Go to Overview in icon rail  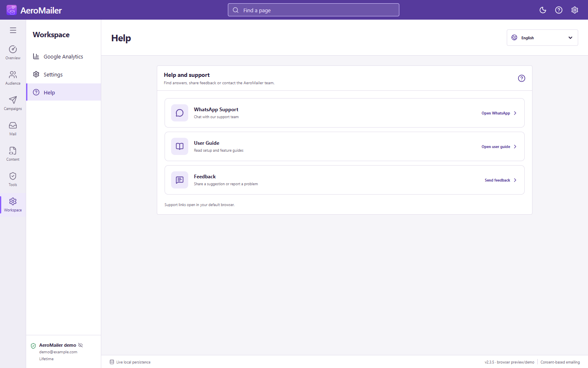point(13,53)
